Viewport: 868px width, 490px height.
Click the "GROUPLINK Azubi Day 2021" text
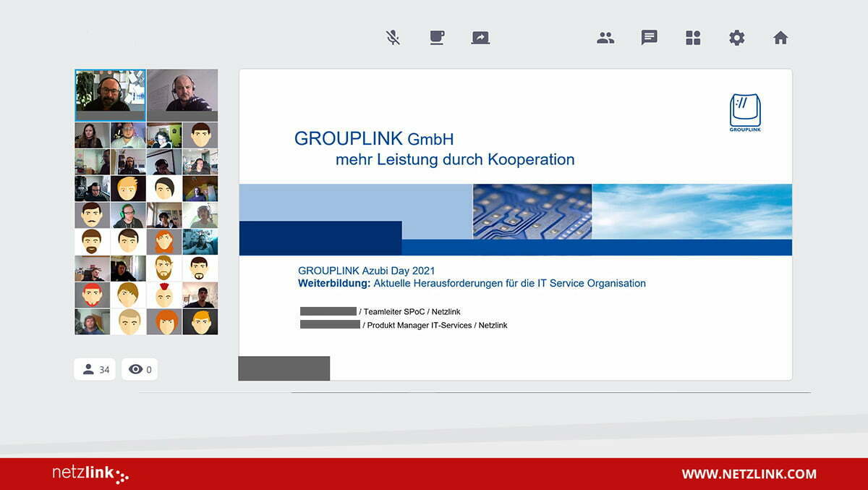point(367,271)
